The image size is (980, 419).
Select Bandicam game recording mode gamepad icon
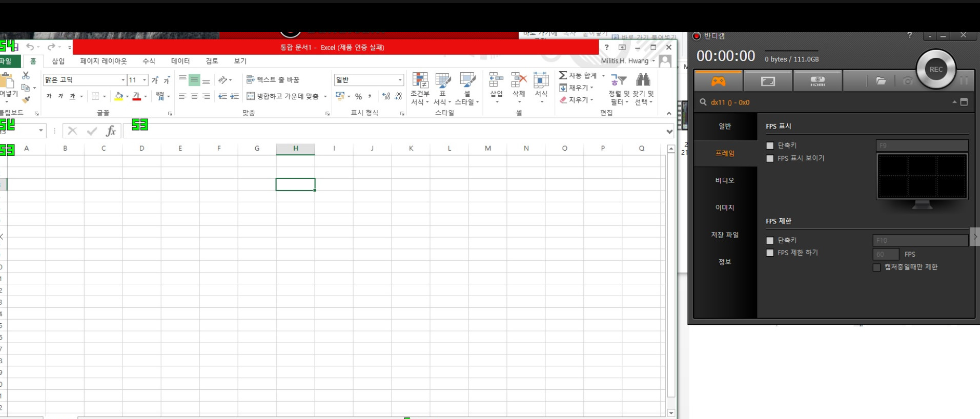[718, 81]
